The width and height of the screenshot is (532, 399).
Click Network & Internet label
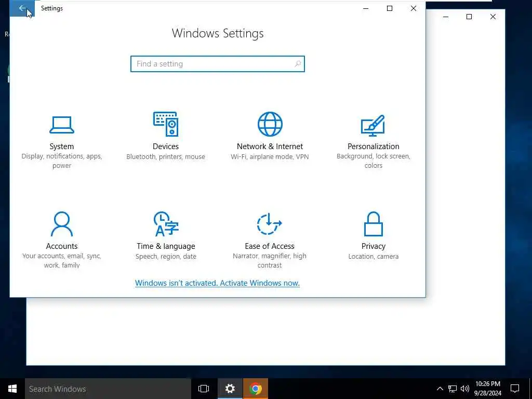click(x=270, y=146)
